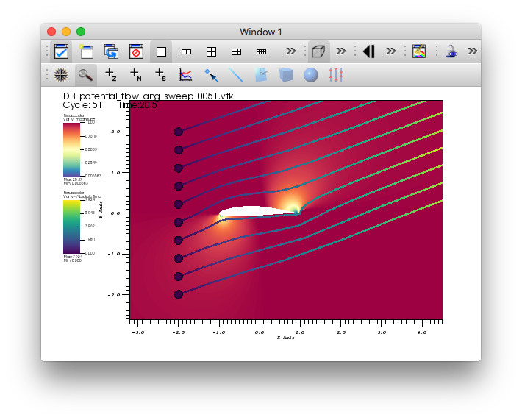Expand the overflow chevron after the lock icon

click(x=473, y=51)
